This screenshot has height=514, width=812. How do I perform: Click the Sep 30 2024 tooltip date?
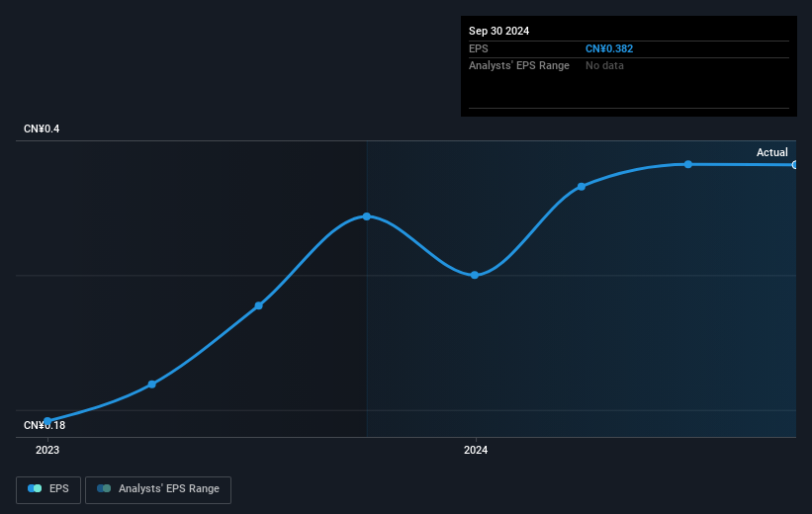point(498,31)
